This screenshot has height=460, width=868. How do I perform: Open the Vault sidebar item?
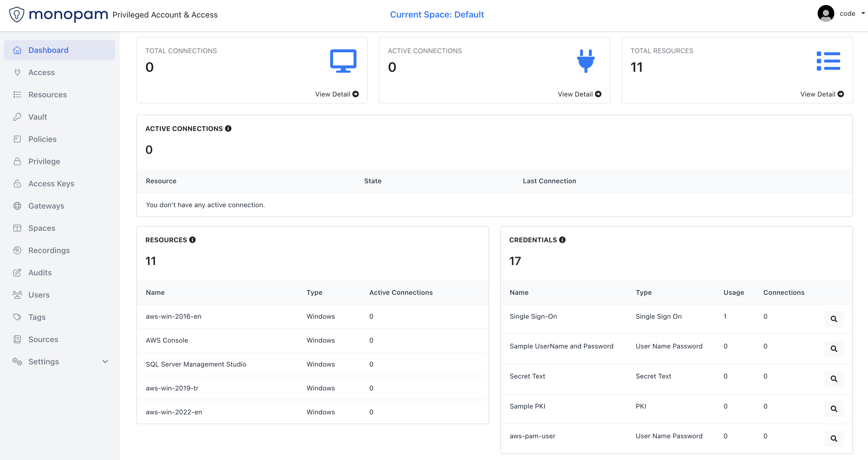(37, 117)
